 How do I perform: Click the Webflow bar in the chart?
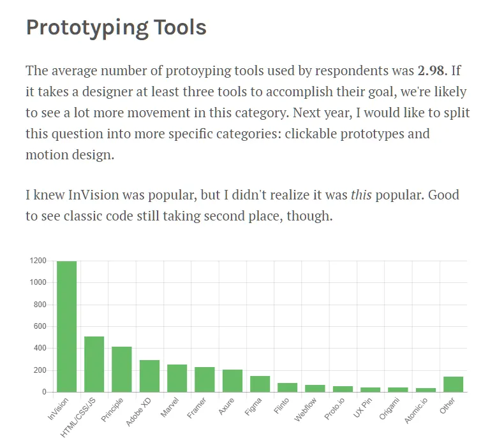(x=315, y=388)
